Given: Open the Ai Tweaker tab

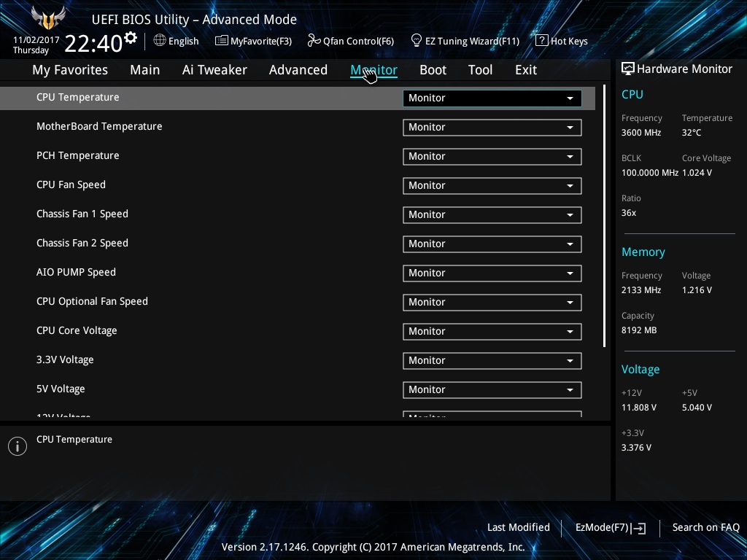Looking at the screenshot, I should pyautogui.click(x=214, y=69).
